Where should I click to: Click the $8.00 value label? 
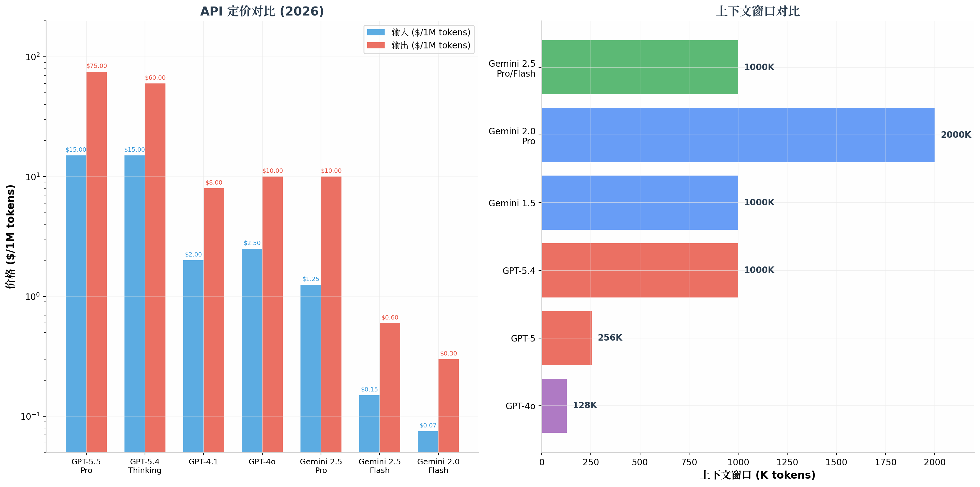pos(214,182)
